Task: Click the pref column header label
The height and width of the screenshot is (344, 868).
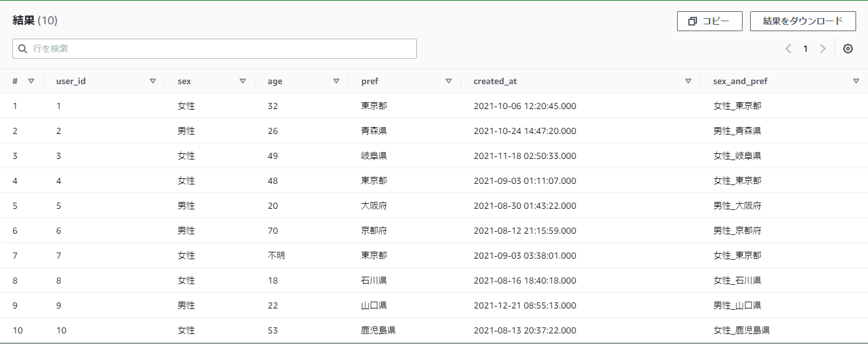Action: point(369,81)
